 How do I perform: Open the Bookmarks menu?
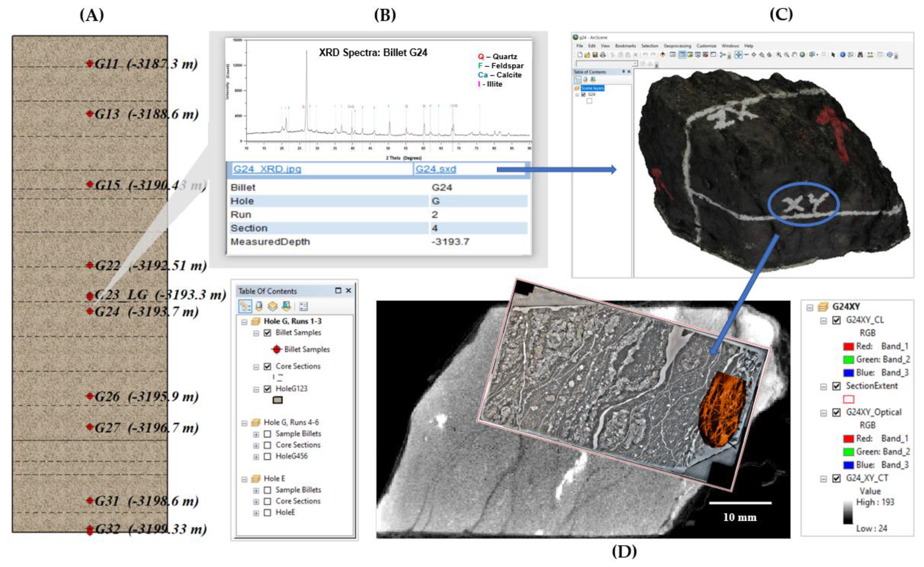[626, 46]
